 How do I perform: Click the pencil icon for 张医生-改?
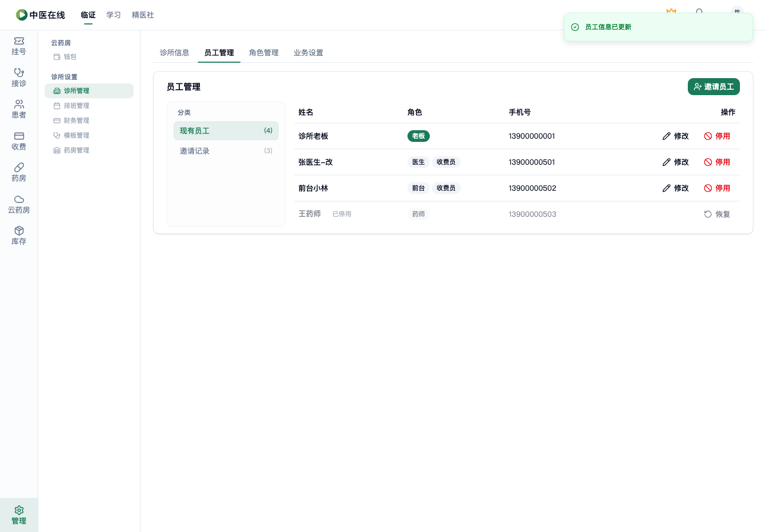pyautogui.click(x=667, y=162)
